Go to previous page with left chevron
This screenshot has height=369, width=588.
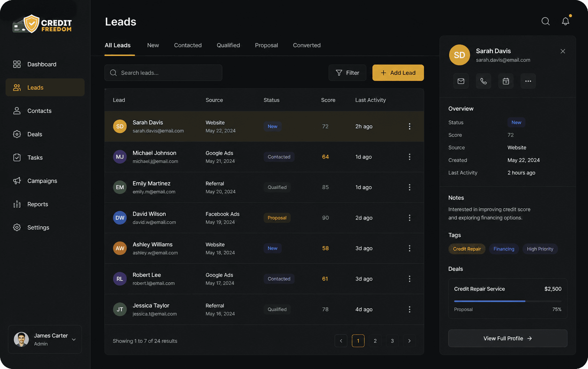[341, 341]
